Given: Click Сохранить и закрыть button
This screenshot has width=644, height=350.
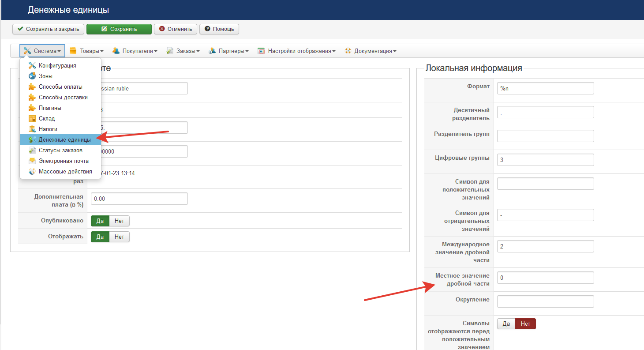Looking at the screenshot, I should (x=48, y=29).
